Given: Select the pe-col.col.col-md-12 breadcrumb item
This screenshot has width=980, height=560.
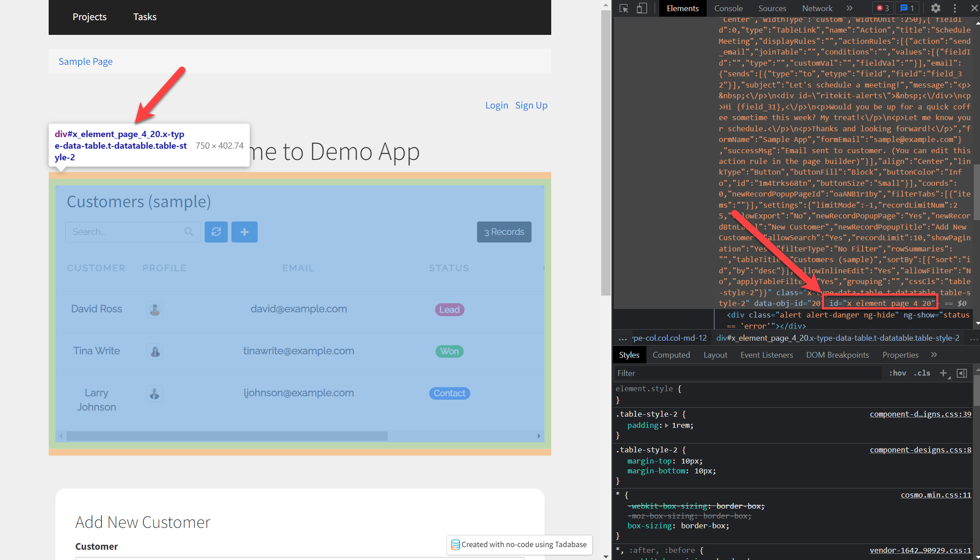Looking at the screenshot, I should (x=670, y=338).
